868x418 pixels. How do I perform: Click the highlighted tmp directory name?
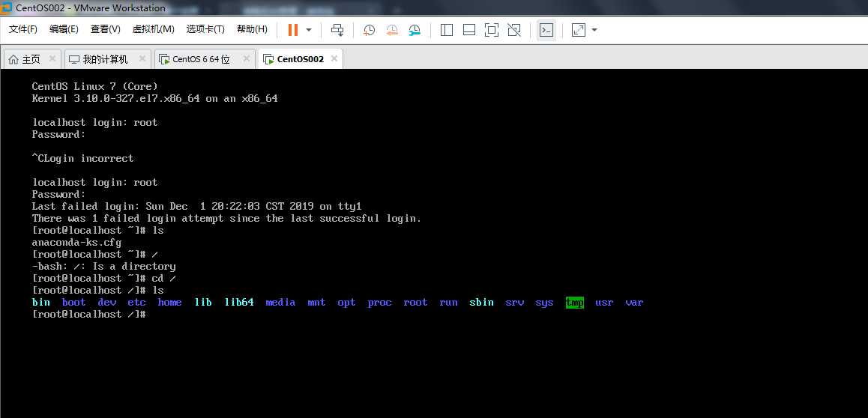pos(575,303)
